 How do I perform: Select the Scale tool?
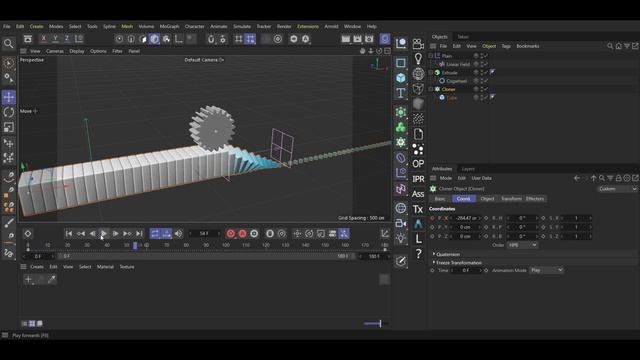9,128
